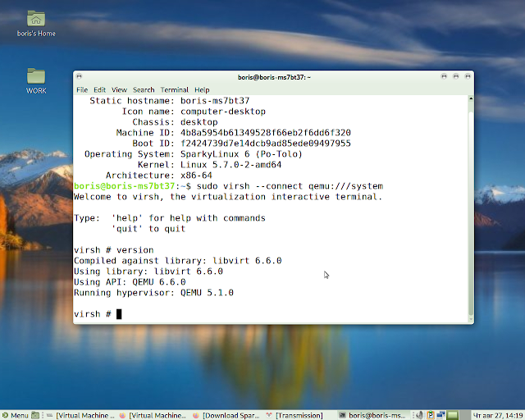Click 'Compiled against library: libvirt 6.6.0' text

pos(178,261)
